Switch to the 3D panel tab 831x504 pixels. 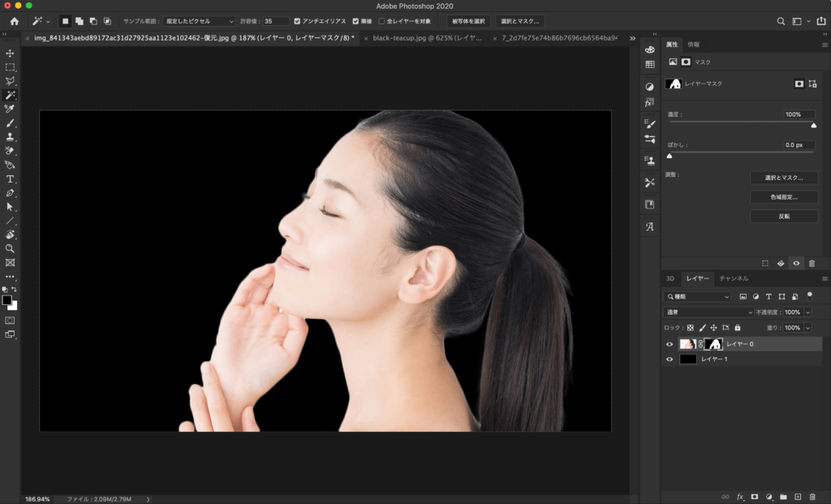pos(670,278)
